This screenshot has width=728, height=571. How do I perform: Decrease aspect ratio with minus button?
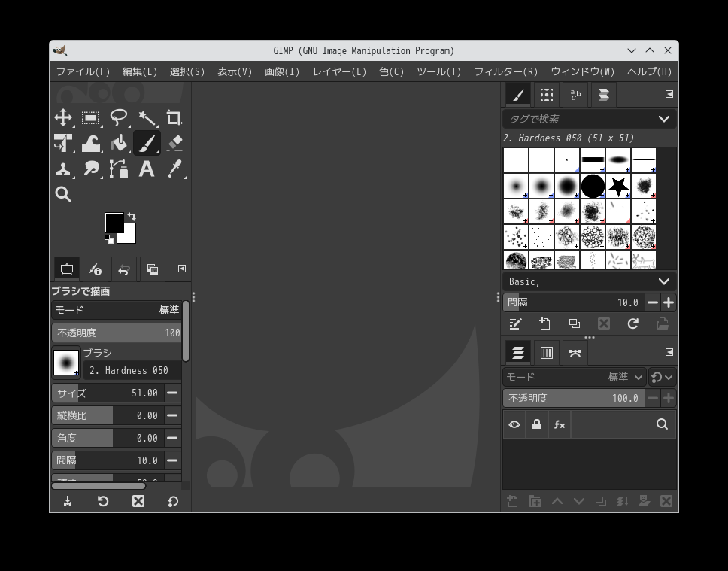pyautogui.click(x=172, y=415)
